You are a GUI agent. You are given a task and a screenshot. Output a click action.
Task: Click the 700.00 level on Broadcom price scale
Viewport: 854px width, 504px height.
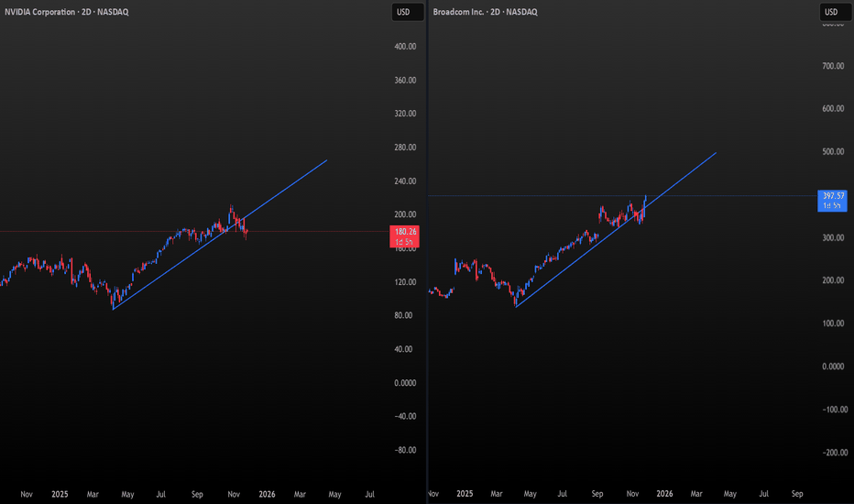click(x=832, y=66)
